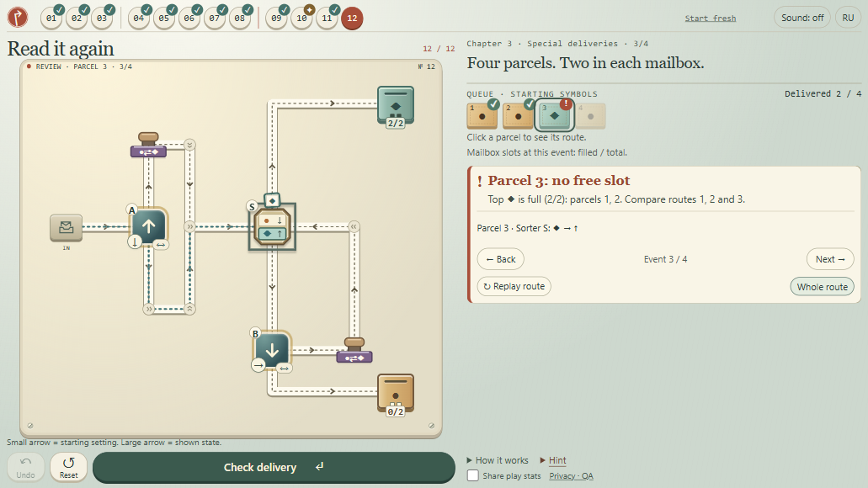This screenshot has height=488, width=868.
Task: Select parcel 1 in the queue
Action: pyautogui.click(x=482, y=115)
